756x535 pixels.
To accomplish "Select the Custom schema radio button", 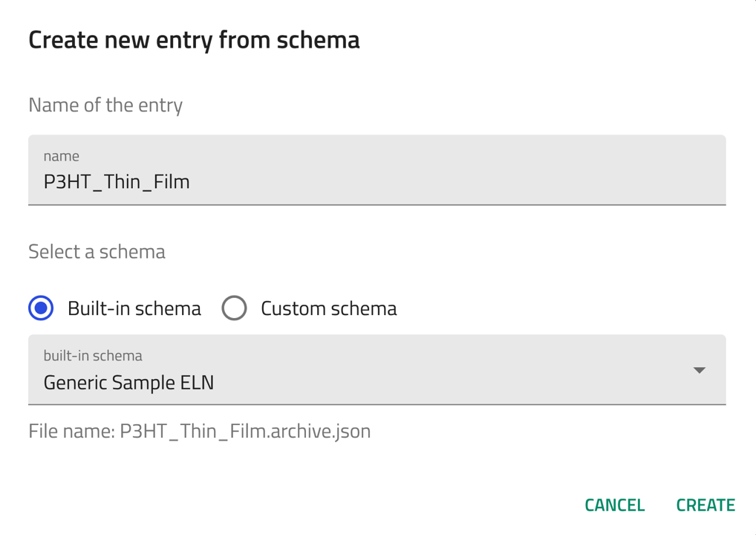I will tap(234, 308).
